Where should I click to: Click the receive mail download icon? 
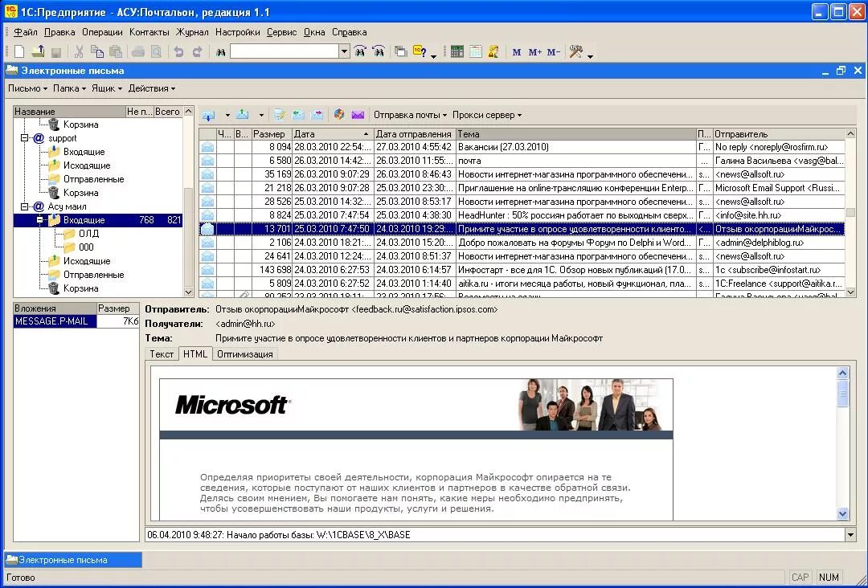[209, 115]
